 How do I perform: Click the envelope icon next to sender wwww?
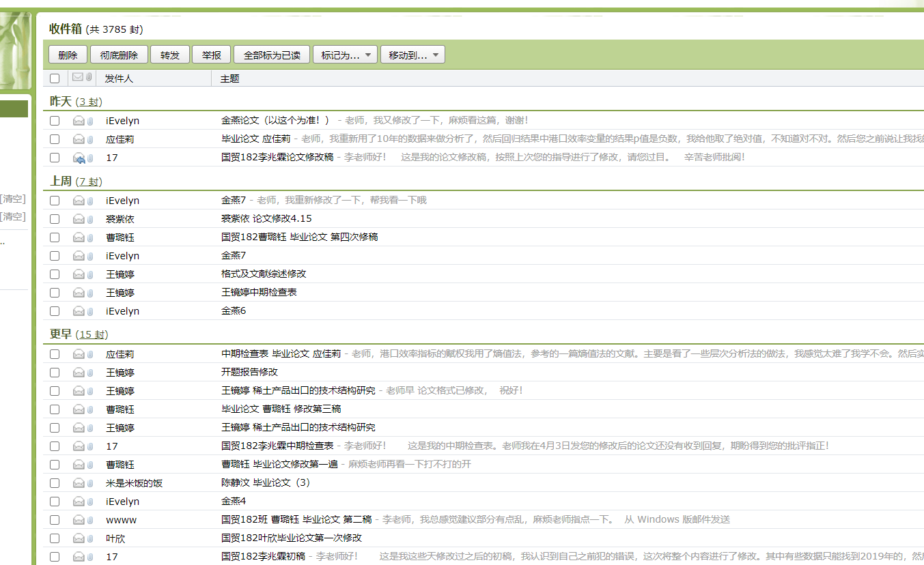pyautogui.click(x=79, y=520)
